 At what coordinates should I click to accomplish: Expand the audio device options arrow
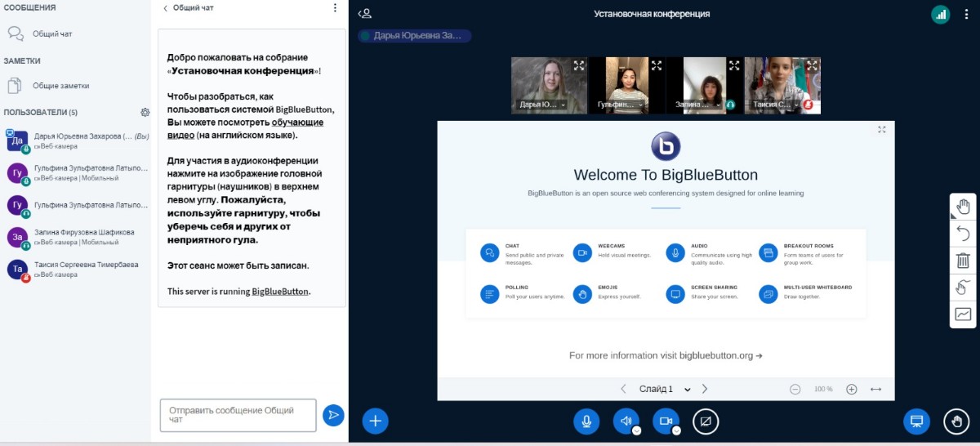tap(636, 430)
